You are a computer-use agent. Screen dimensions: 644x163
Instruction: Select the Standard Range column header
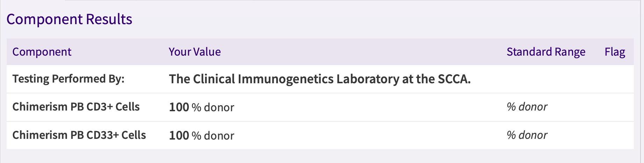(x=546, y=52)
